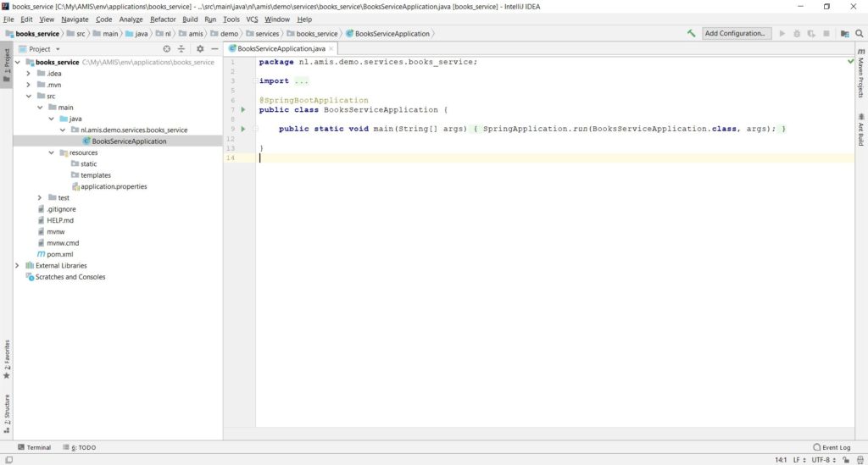Viewport: 868px width, 465px height.
Task: Select pom.xml in the project tree
Action: pyautogui.click(x=59, y=254)
